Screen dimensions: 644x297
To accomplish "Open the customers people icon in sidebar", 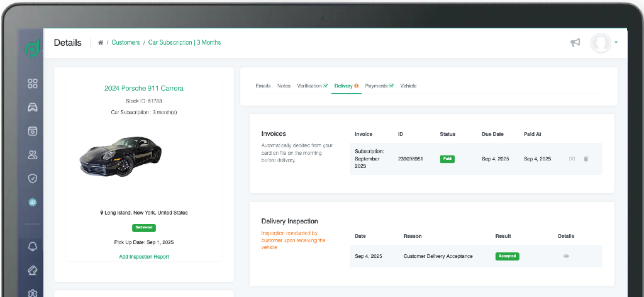I will click(x=33, y=154).
